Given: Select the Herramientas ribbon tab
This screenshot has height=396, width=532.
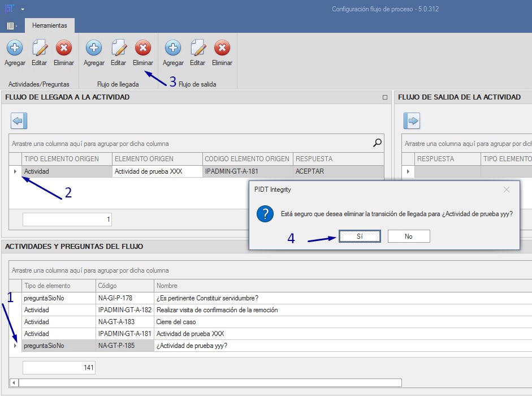Looking at the screenshot, I should point(49,25).
